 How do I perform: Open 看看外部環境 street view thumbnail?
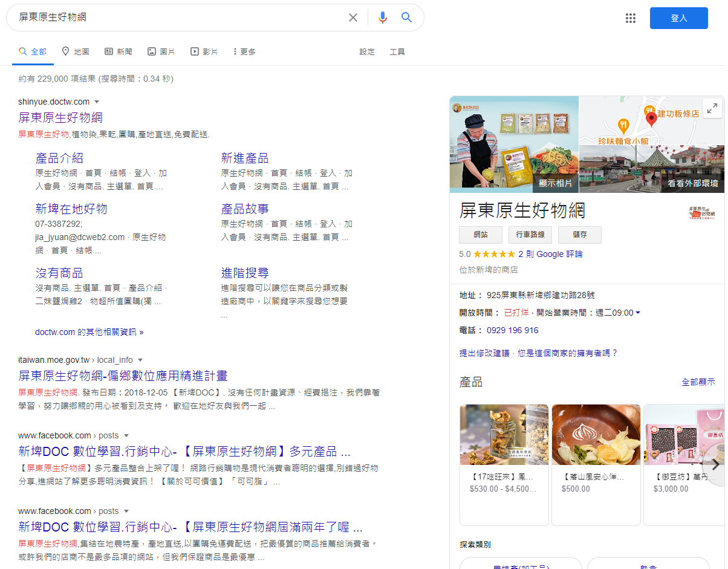click(652, 169)
